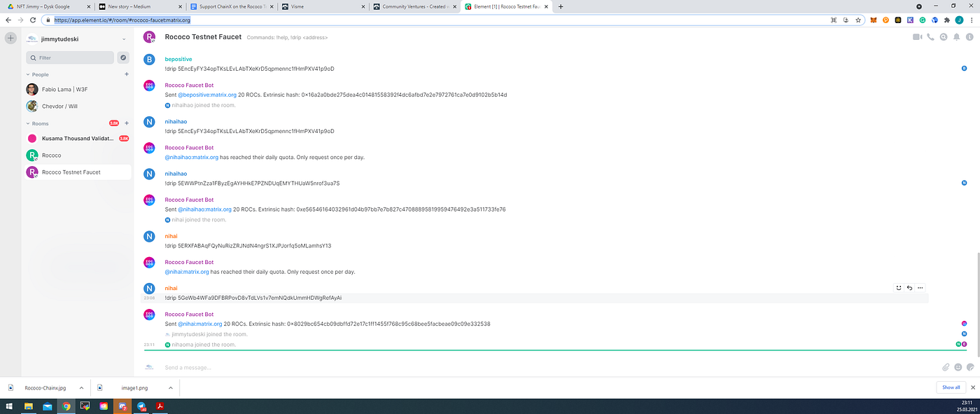The height and width of the screenshot is (414, 980).
Task: Click the @nihaihao:matrix.org quota mention
Action: pos(191,157)
